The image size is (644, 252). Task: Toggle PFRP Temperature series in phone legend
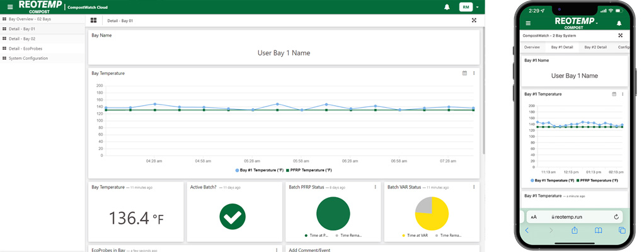pos(597,180)
